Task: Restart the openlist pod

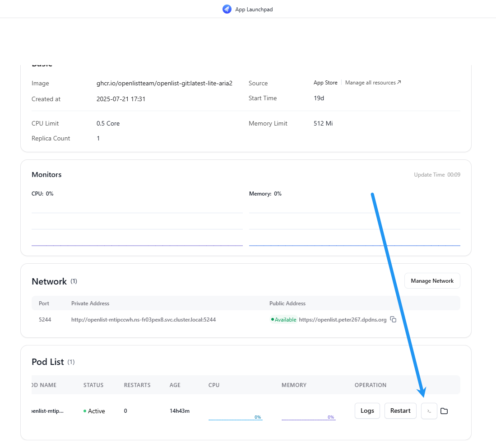Action: pos(400,411)
